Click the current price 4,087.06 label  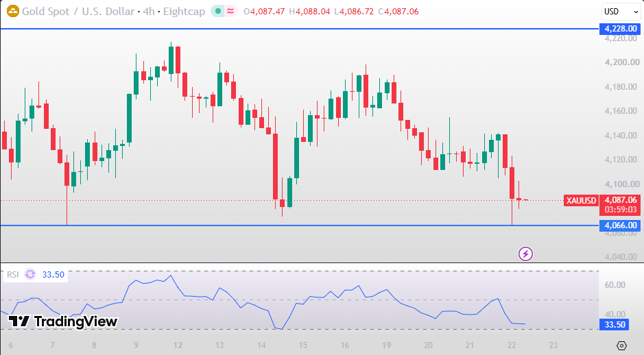[x=621, y=200]
